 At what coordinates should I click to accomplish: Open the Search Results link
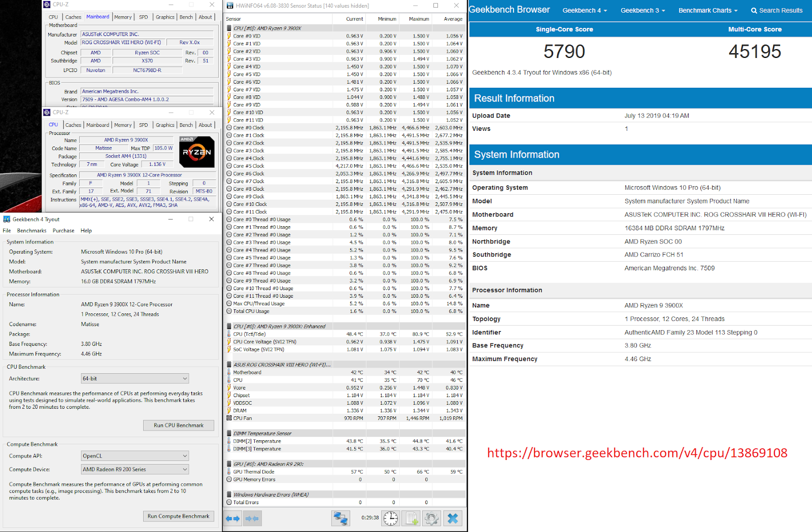(777, 10)
